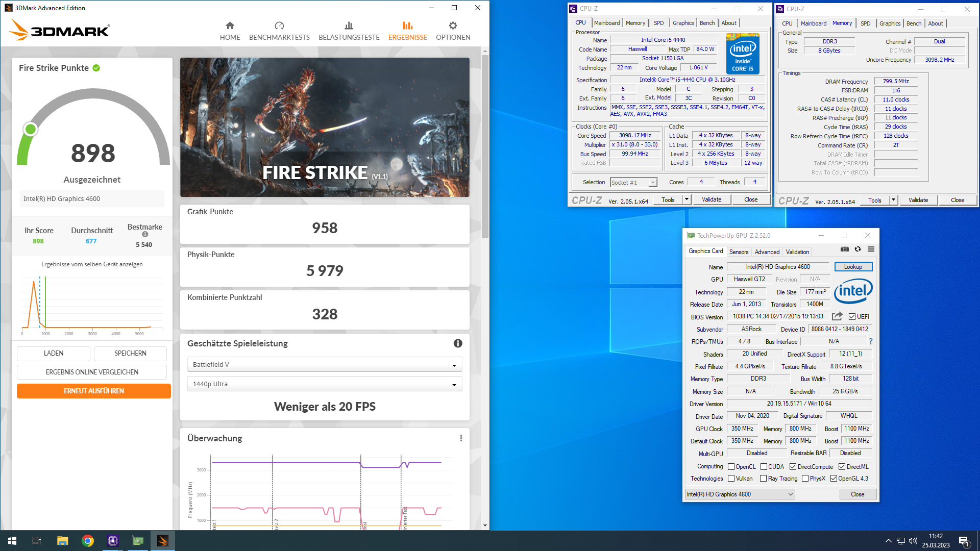Open Advanced tab in GPU-Z
This screenshot has width=980, height=551.
(767, 252)
